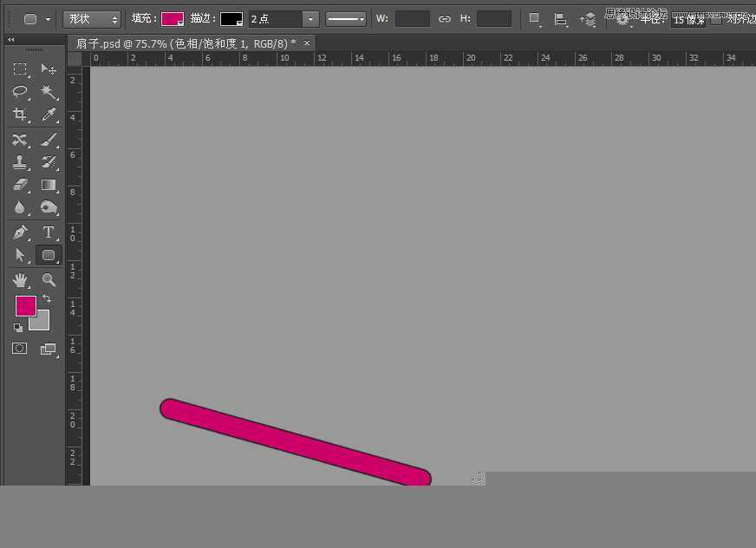Select the Lasso tool

pos(20,91)
